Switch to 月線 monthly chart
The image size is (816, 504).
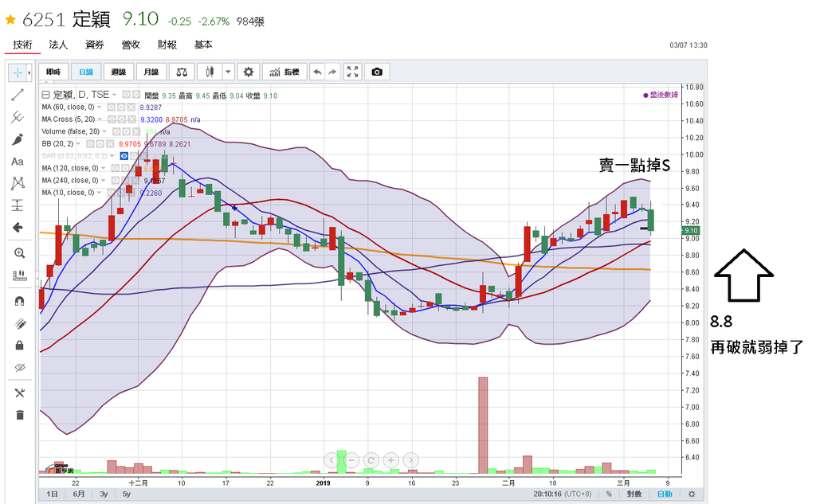[151, 72]
